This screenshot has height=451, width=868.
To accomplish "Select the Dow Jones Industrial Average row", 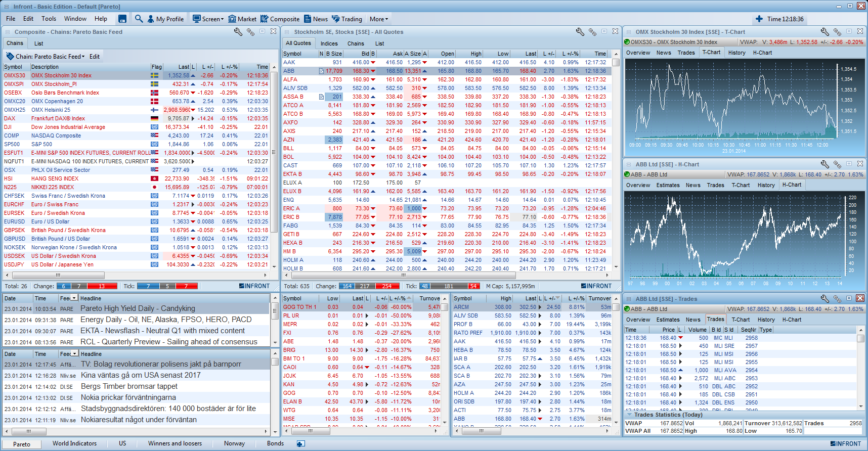I will coord(136,127).
